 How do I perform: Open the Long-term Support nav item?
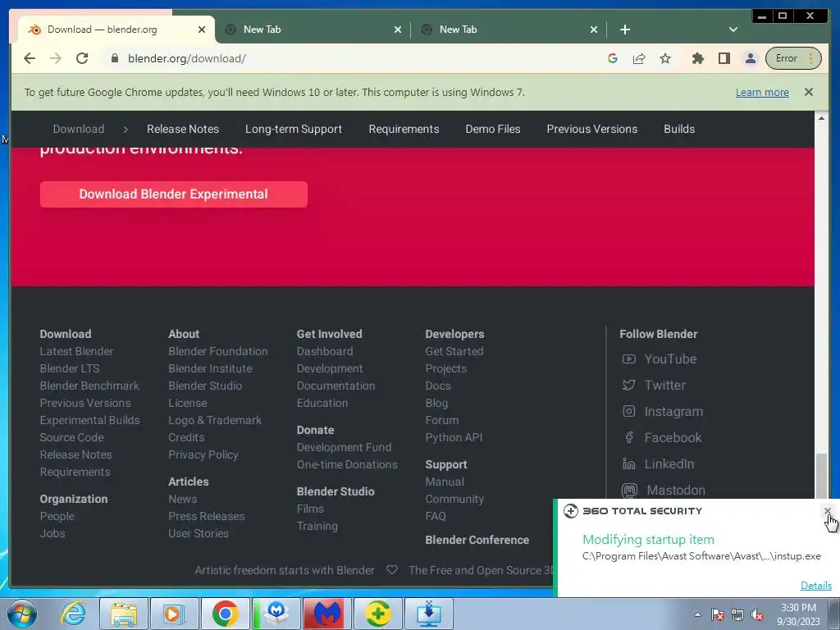(x=294, y=129)
